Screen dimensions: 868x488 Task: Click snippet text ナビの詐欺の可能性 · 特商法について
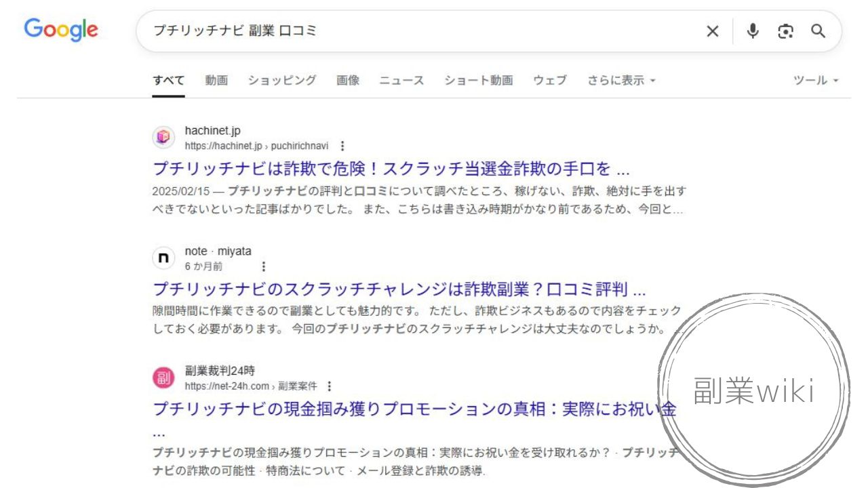pos(249,471)
